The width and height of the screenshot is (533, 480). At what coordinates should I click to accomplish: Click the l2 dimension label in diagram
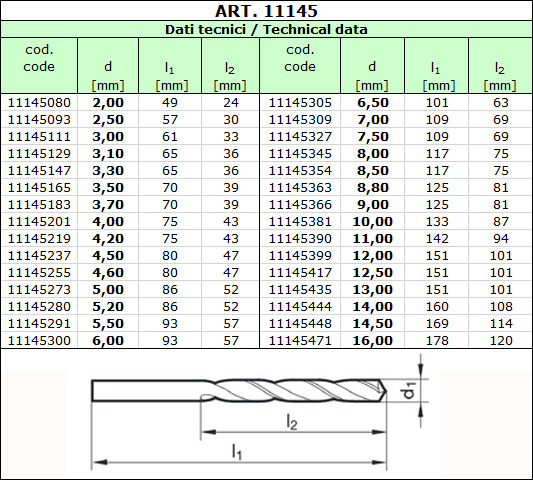[x=292, y=423]
